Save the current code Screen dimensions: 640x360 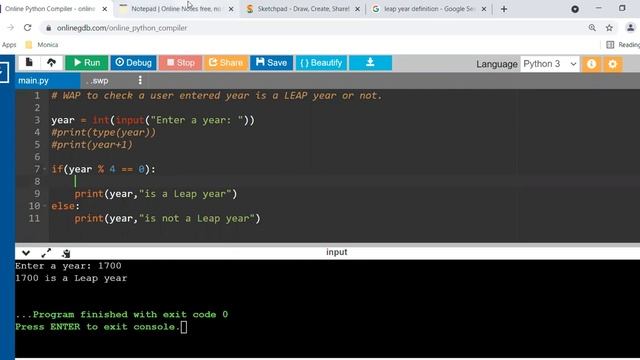coord(271,63)
